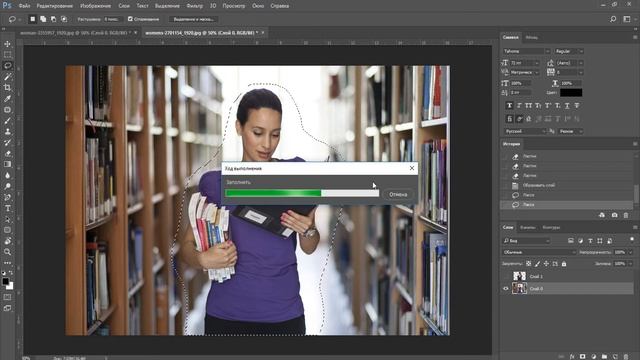Open the Редактирование menu
Image resolution: width=640 pixels, height=360 pixels.
[55, 6]
